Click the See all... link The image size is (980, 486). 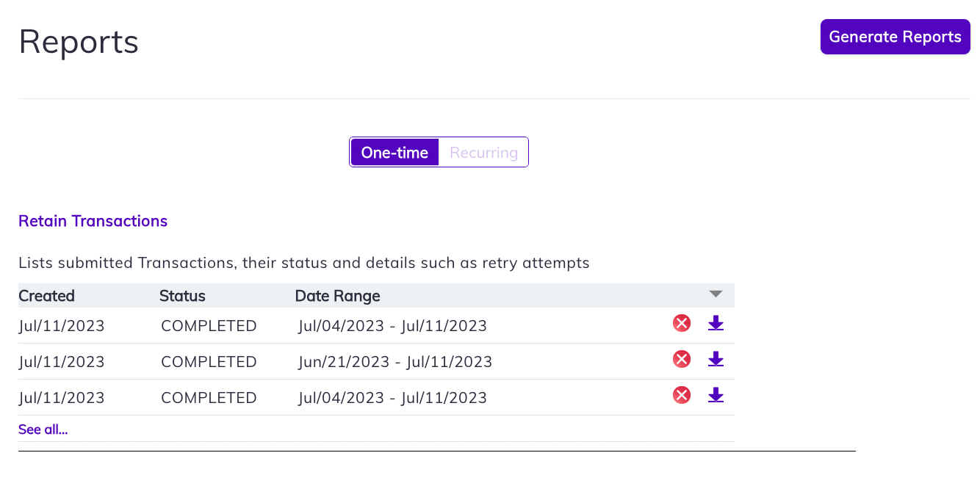pyautogui.click(x=43, y=429)
